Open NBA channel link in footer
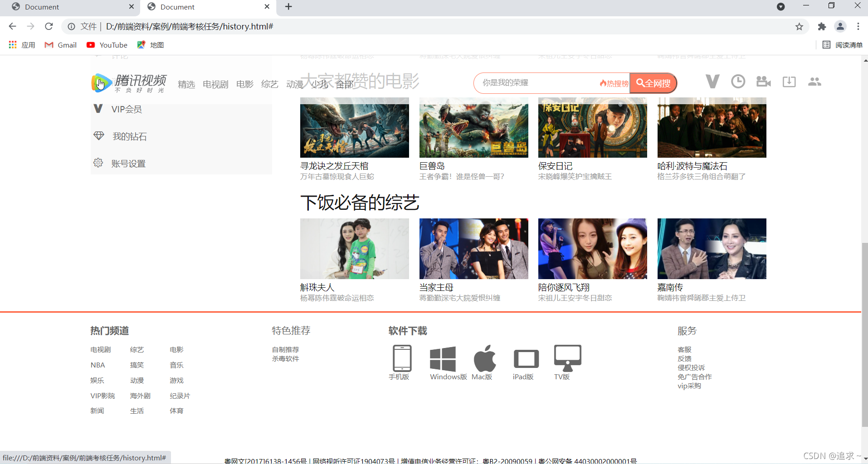The height and width of the screenshot is (464, 868). (98, 365)
